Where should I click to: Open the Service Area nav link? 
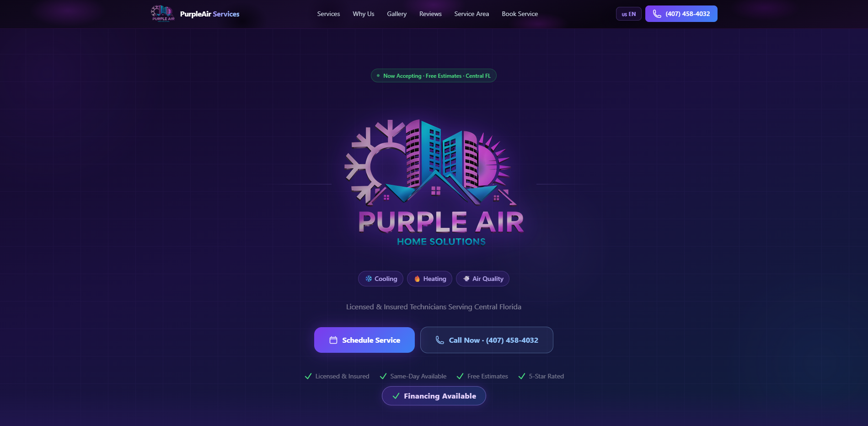(x=472, y=14)
